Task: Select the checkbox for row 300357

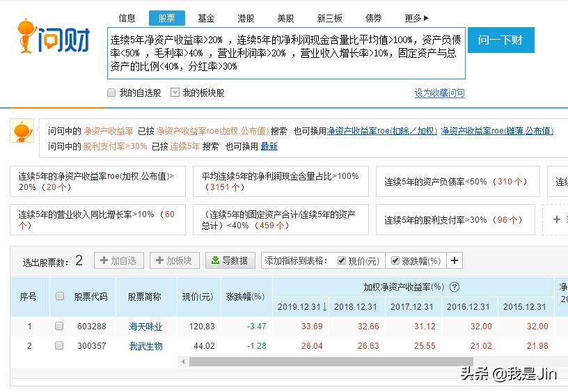Action: 59,345
